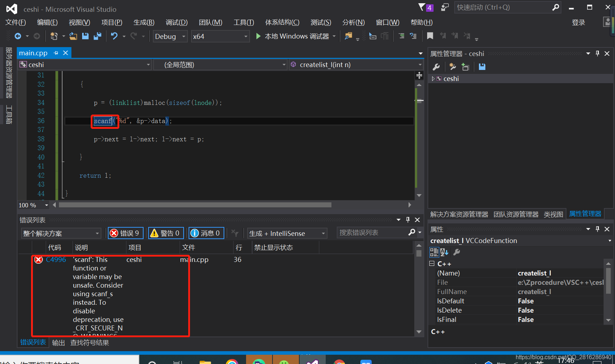Sort error list by 行 column header
The image size is (615, 364).
pos(242,247)
